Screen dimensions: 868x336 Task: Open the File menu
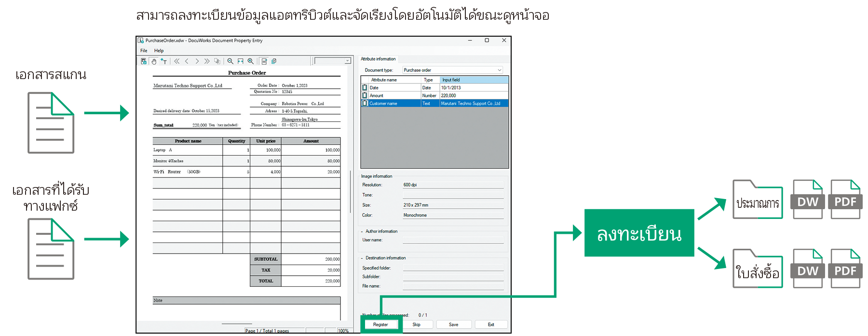click(x=144, y=51)
